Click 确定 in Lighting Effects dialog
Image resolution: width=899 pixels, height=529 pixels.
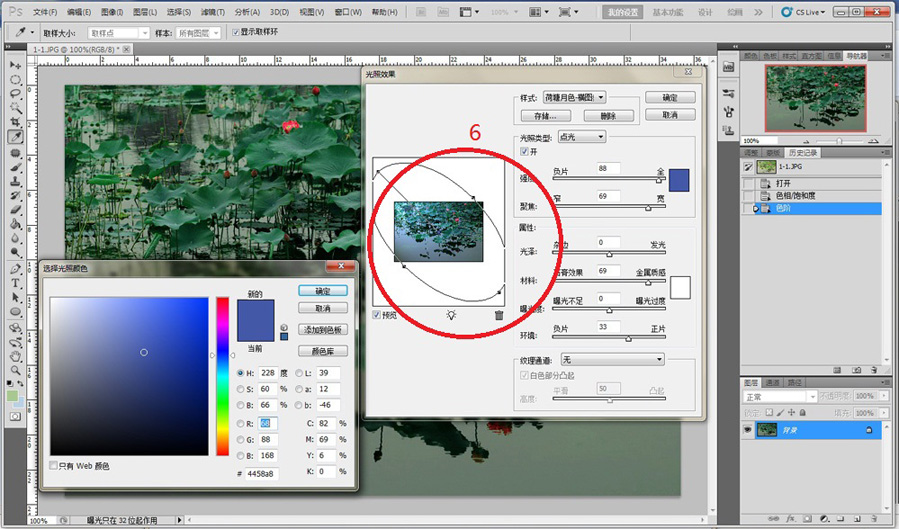click(x=670, y=97)
